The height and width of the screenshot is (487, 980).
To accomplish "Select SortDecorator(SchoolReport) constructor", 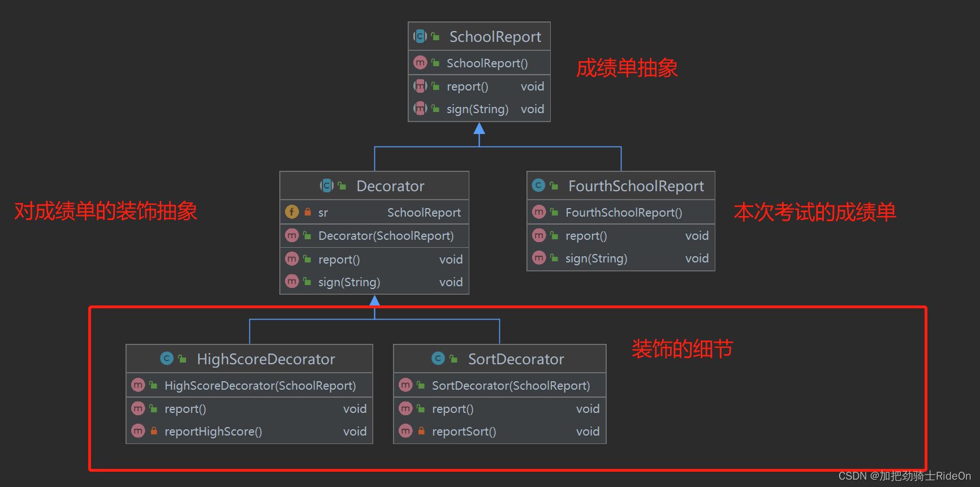I will pyautogui.click(x=500, y=385).
